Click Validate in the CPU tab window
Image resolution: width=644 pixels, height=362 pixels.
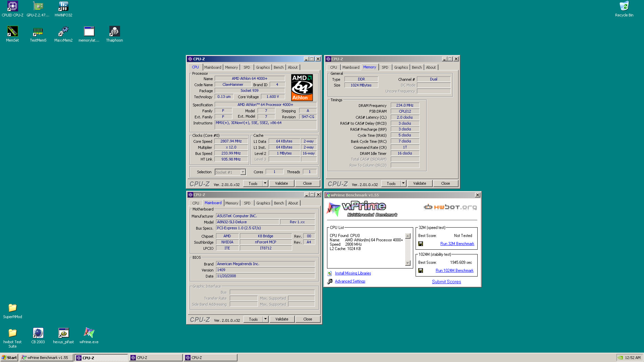click(281, 183)
